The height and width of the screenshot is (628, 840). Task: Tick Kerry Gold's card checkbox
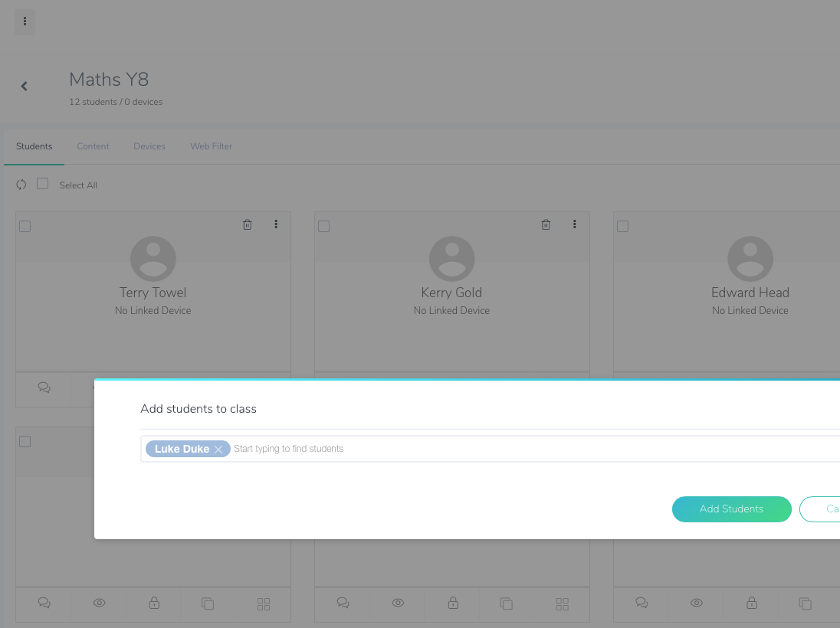(323, 226)
